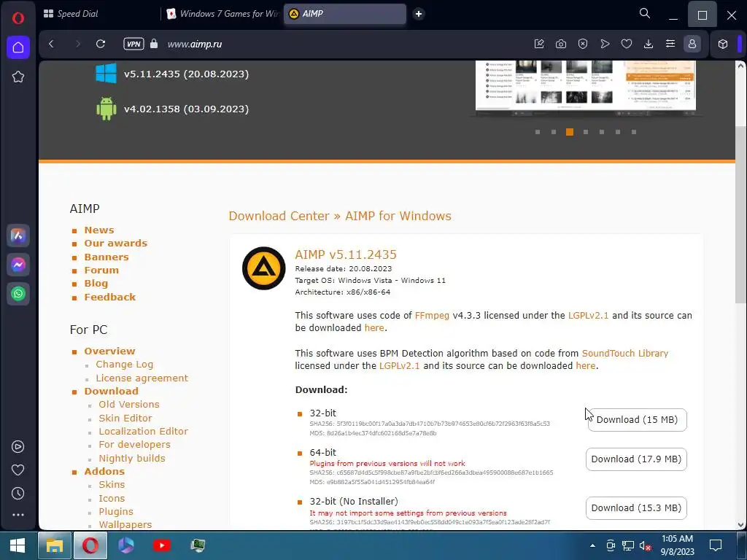Toggle the VPN badge in address bar
The height and width of the screenshot is (560, 747).
(134, 44)
